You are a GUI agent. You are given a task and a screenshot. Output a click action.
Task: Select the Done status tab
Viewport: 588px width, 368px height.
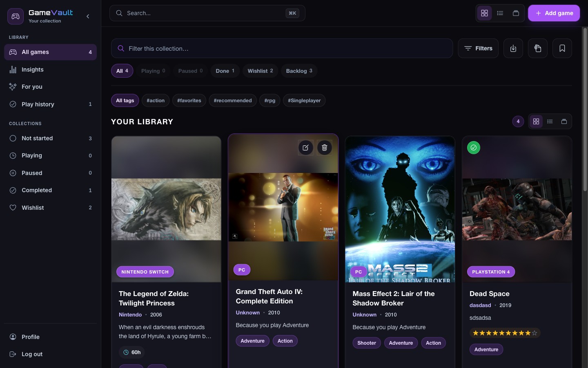(x=225, y=71)
